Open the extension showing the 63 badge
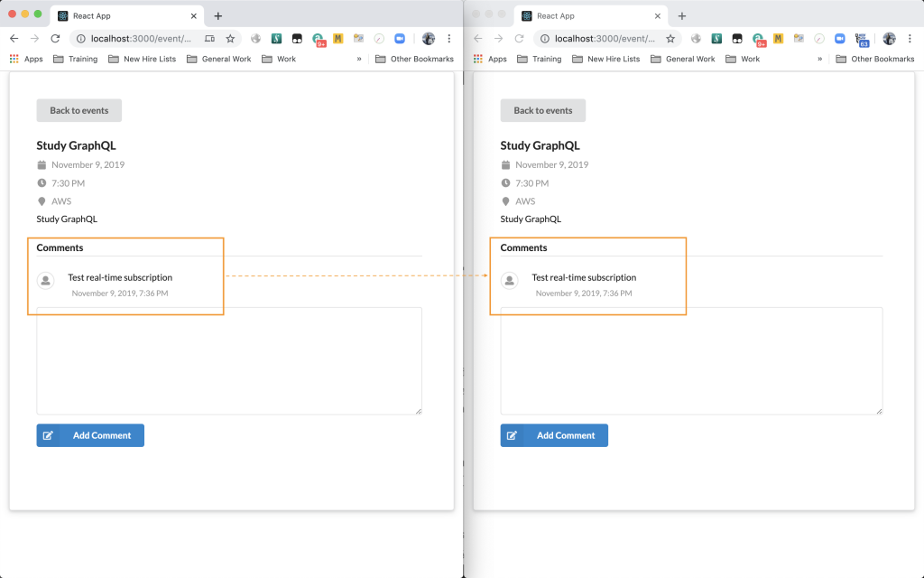The width and height of the screenshot is (924, 578). (864, 40)
